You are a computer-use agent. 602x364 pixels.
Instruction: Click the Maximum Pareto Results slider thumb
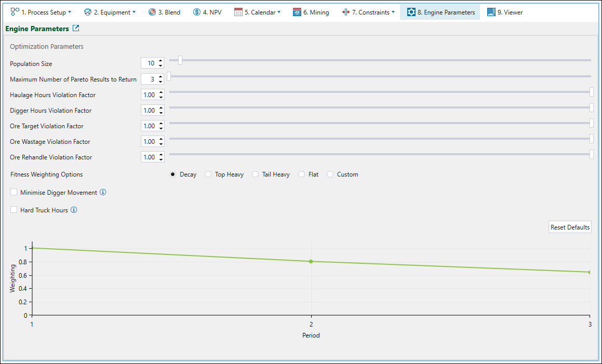(168, 76)
